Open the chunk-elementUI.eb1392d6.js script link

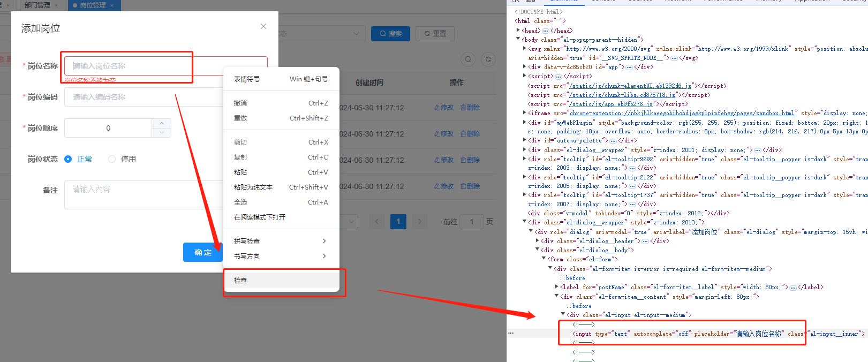tap(629, 86)
